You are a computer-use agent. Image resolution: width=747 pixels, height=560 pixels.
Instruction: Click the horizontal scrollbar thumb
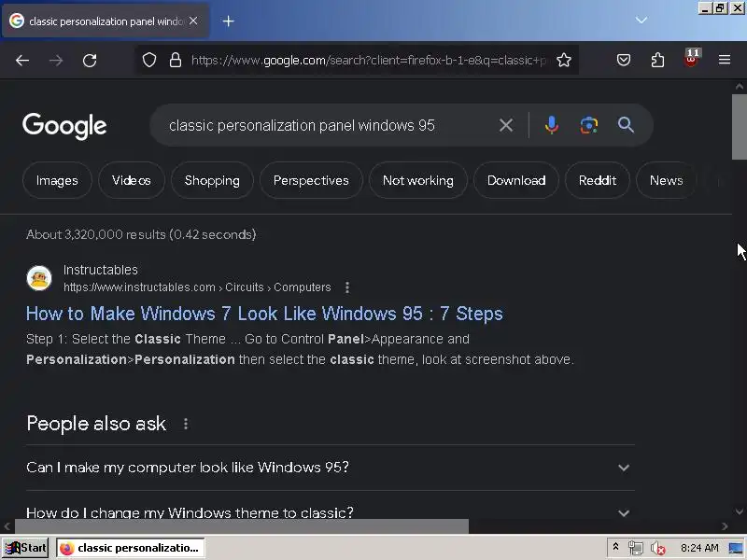tap(242, 526)
